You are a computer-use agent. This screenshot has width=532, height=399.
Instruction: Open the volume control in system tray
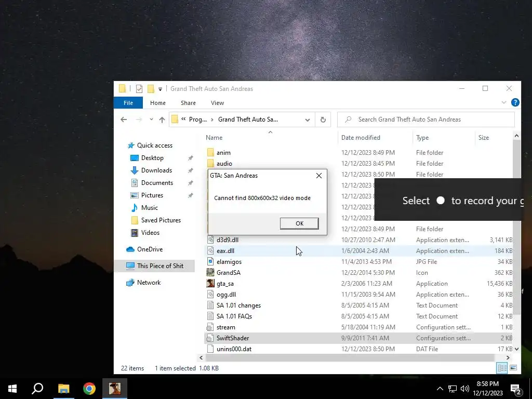465,389
